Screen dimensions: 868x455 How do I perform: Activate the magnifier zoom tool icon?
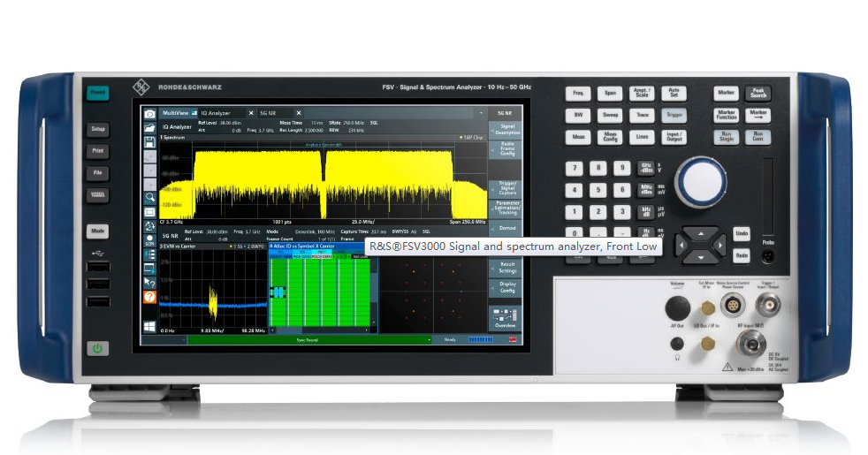click(149, 197)
